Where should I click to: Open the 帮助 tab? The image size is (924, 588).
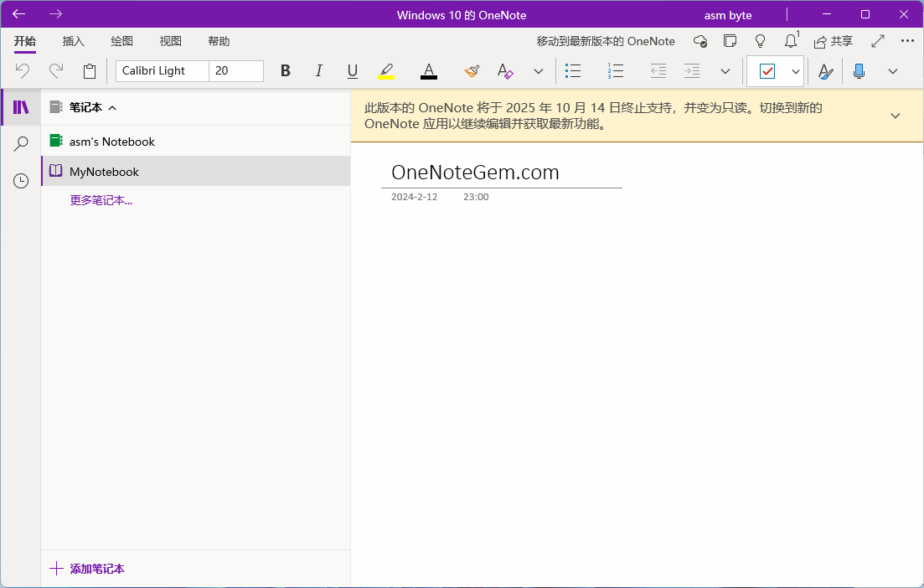click(219, 41)
